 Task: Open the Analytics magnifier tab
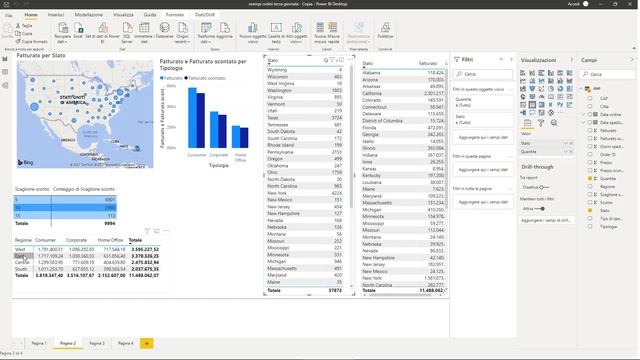pyautogui.click(x=554, y=123)
